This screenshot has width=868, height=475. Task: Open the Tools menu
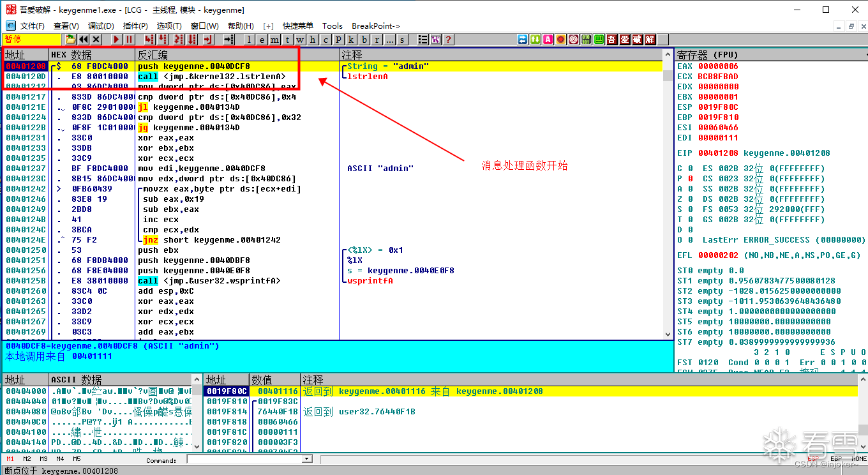(x=333, y=26)
